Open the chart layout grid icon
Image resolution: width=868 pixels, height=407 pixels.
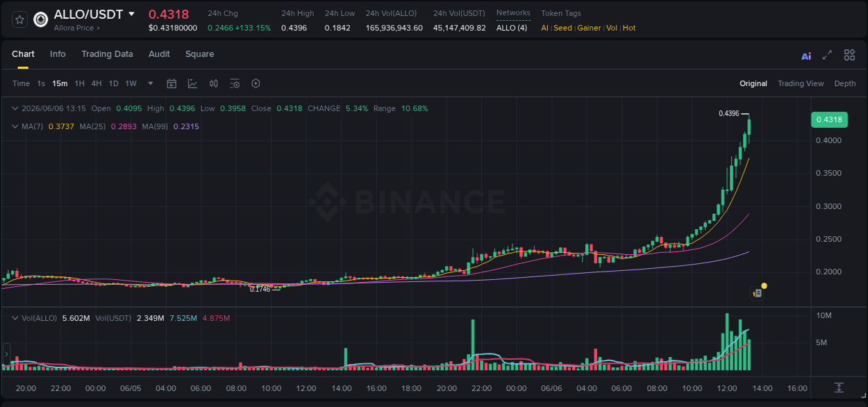(849, 55)
